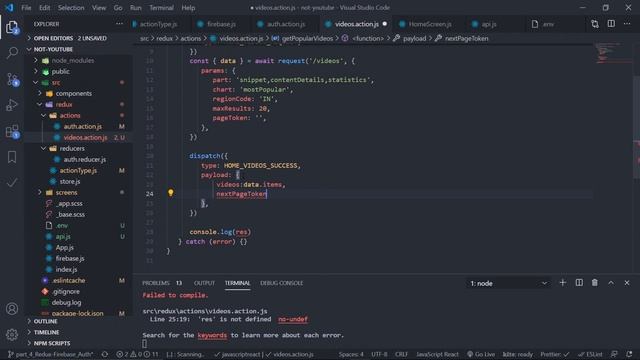Click the feedback icon in status bar
This screenshot has height=360, width=640.
coord(614,354)
